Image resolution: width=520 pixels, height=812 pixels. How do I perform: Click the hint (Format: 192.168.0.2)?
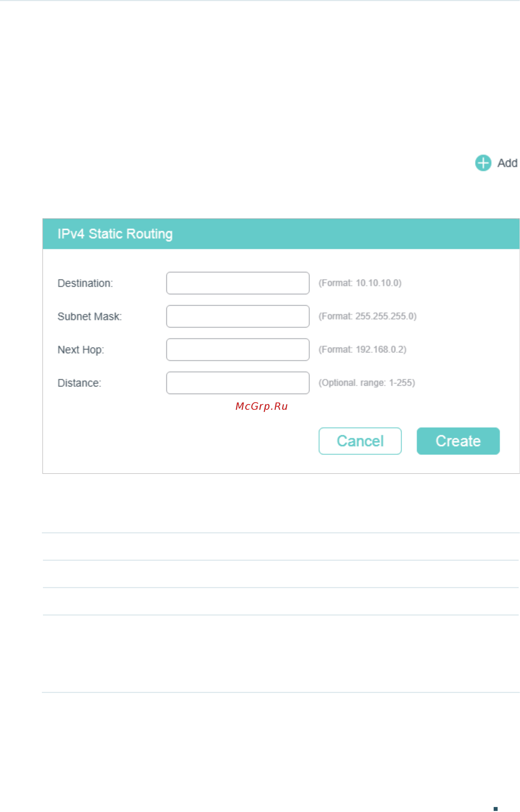(362, 350)
